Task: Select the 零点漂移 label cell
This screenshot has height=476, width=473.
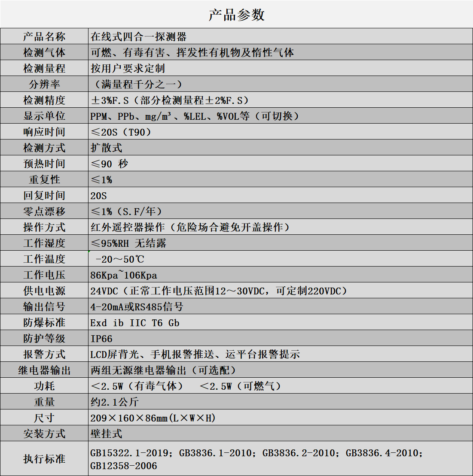Action: click(x=44, y=212)
